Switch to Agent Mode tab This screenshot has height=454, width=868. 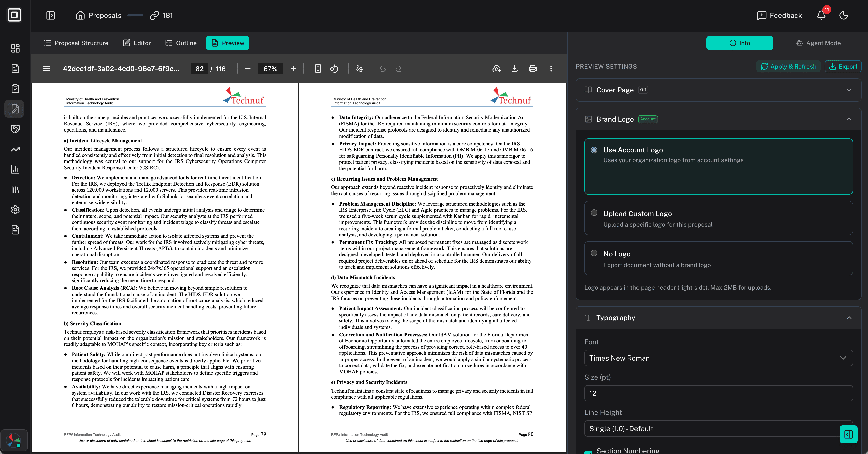point(818,43)
